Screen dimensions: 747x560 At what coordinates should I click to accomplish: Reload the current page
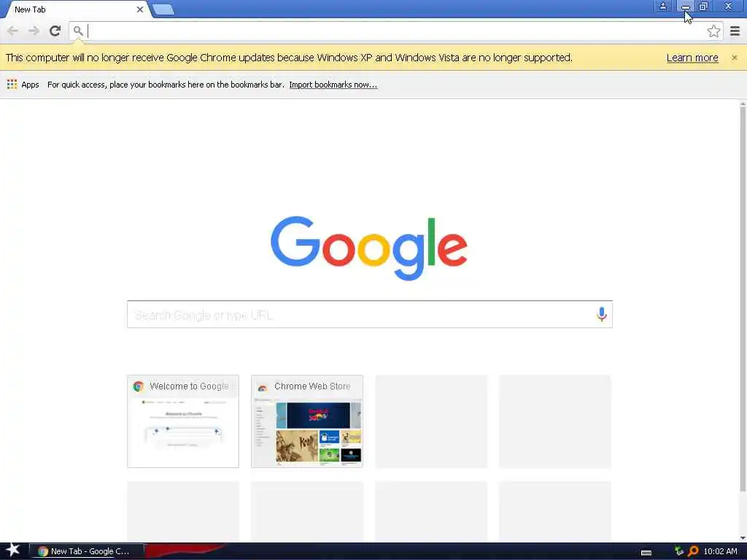tap(55, 31)
